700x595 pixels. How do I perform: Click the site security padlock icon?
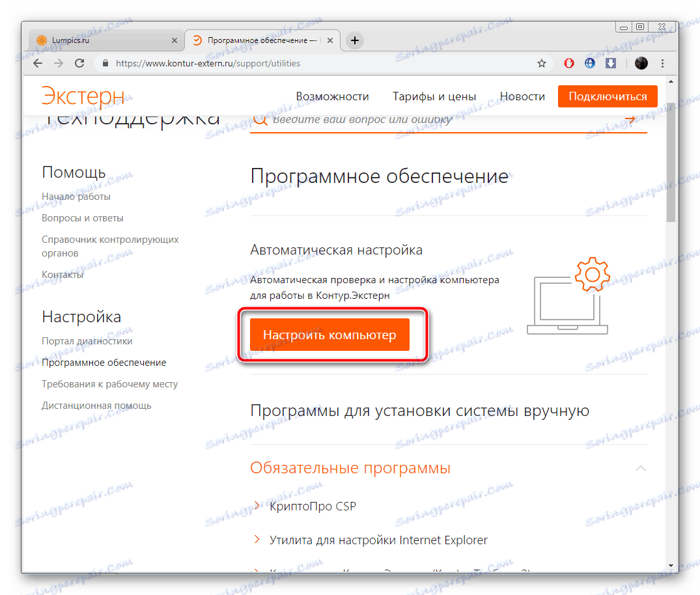(105, 63)
